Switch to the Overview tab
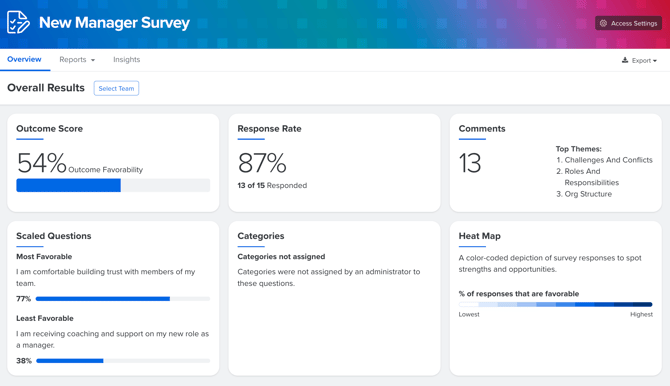Viewport: 670px width, 386px height. [24, 59]
